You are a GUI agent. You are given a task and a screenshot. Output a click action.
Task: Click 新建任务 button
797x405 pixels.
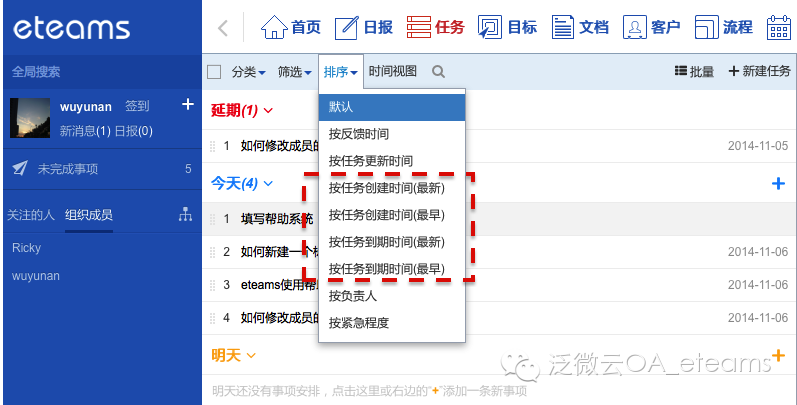click(760, 71)
